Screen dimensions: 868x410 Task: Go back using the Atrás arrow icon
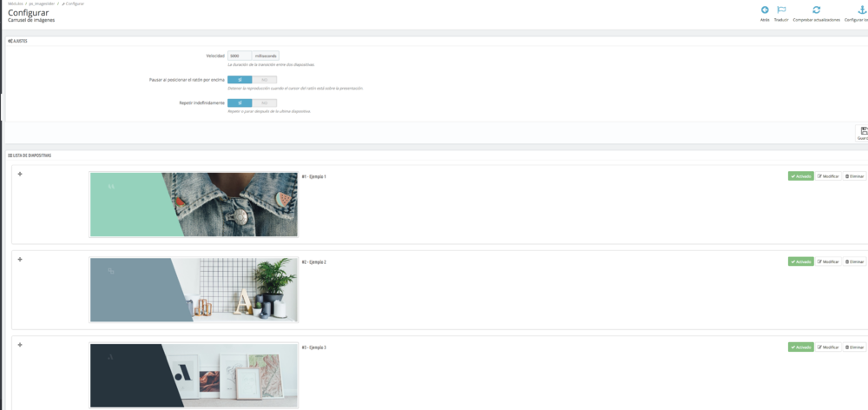click(x=765, y=10)
